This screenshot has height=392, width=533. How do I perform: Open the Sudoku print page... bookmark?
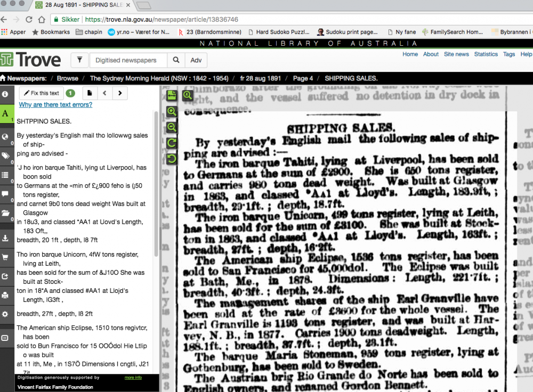coord(348,32)
